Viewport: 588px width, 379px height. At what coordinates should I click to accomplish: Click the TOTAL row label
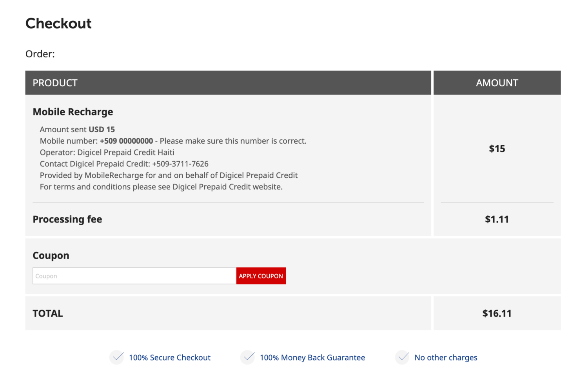coord(47,313)
